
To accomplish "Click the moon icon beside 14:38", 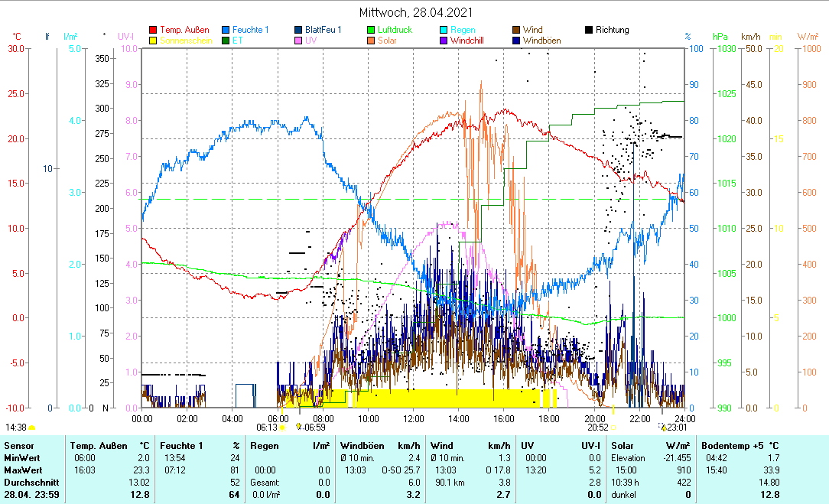I will click(x=32, y=428).
